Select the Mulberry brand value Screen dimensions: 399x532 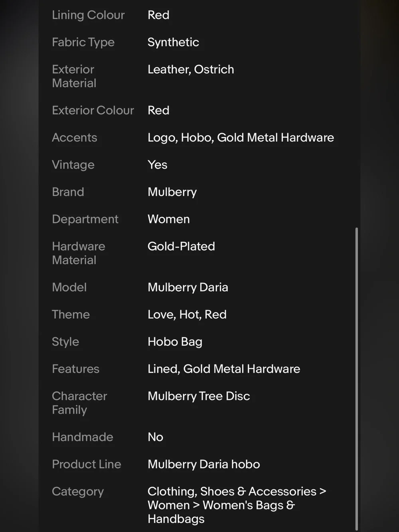tap(172, 192)
